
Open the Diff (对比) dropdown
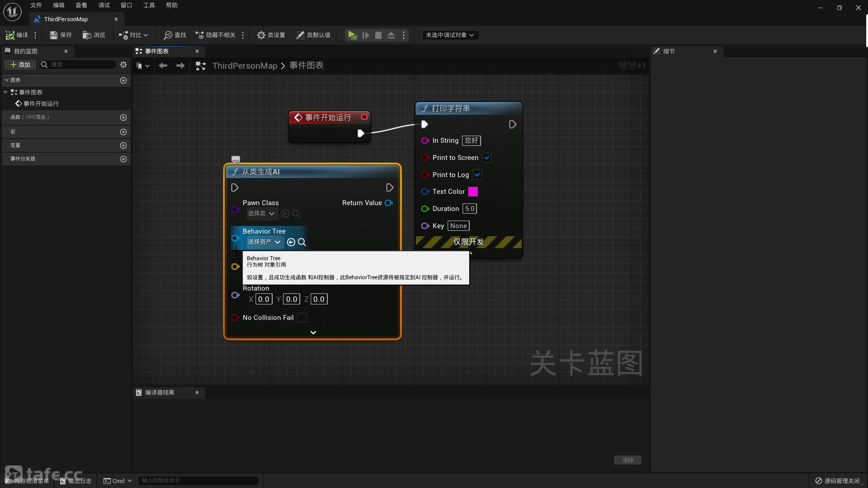click(x=133, y=35)
